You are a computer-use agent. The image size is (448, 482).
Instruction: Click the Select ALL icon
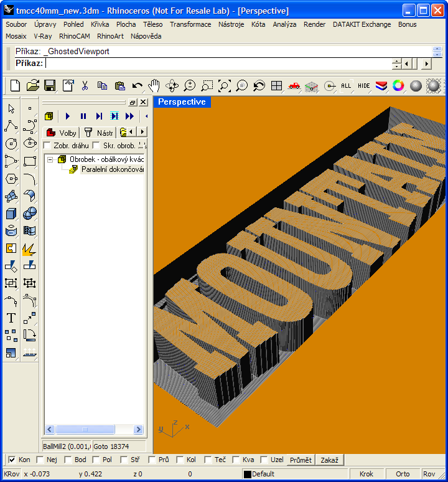pos(346,86)
